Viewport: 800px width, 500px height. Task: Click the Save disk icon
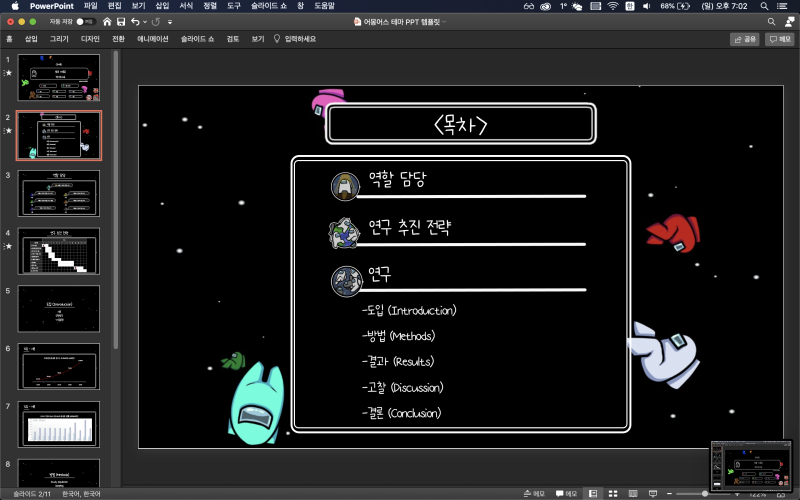121,22
